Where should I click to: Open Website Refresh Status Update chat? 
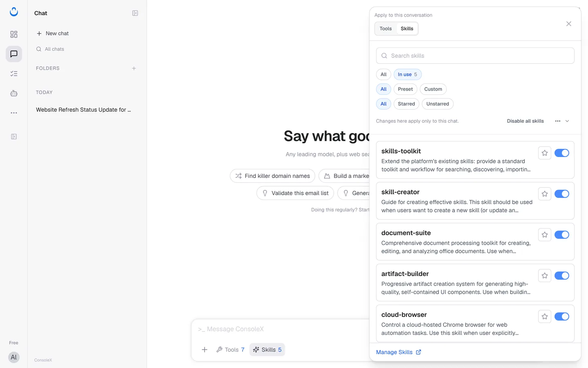pyautogui.click(x=84, y=110)
